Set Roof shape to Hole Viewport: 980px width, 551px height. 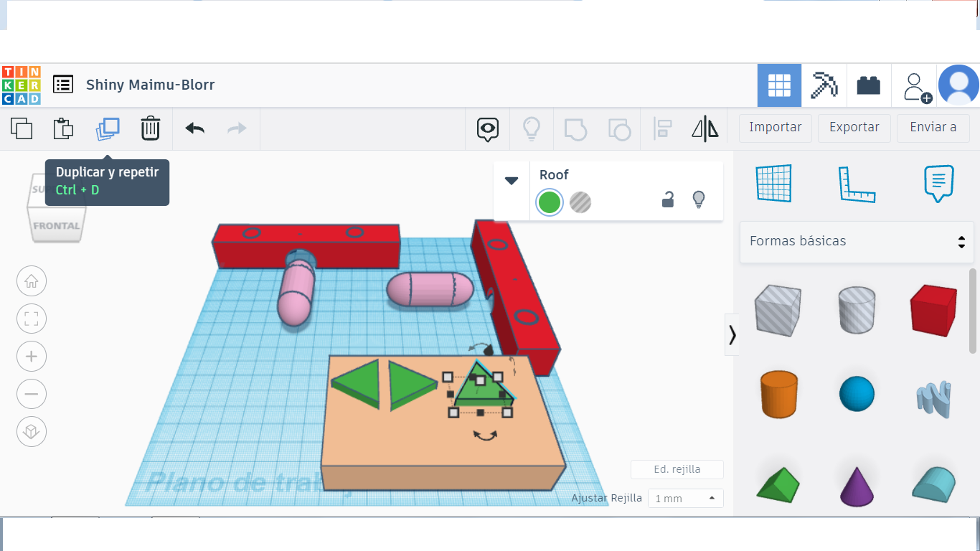tap(580, 202)
